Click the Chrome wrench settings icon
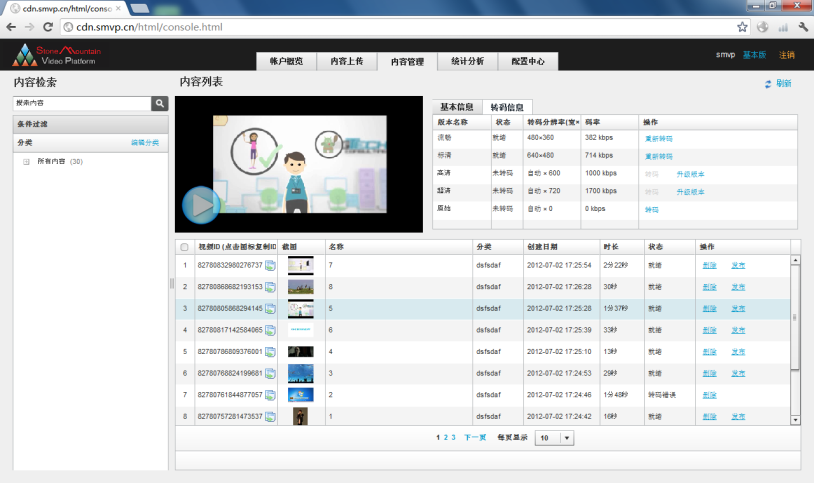Viewport: 817px width, 486px height. click(x=802, y=27)
